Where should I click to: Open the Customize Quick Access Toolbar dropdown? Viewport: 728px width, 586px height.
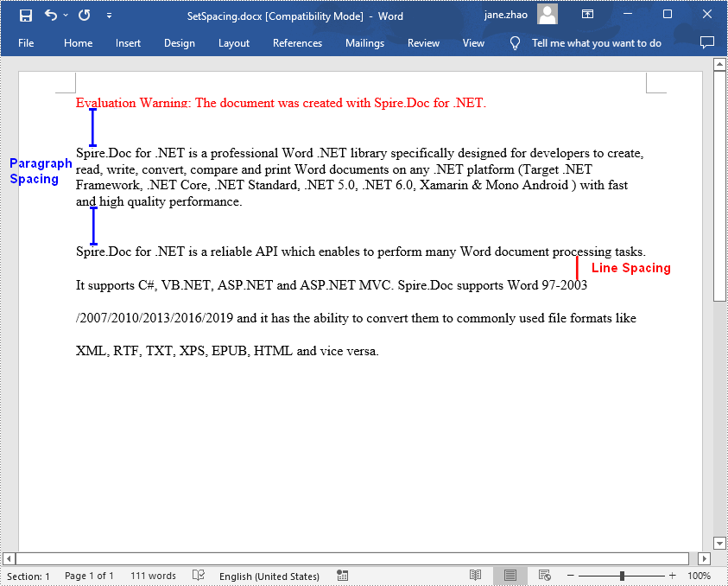109,15
